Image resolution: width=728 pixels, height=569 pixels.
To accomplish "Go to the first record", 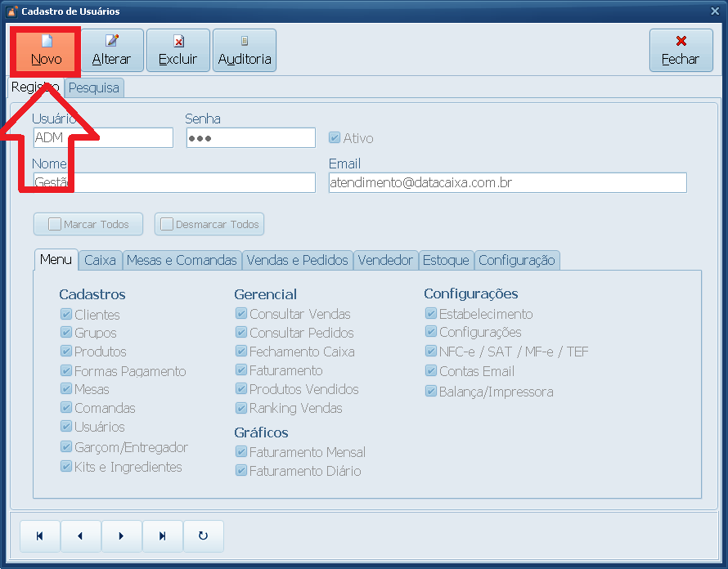I will coord(40,536).
